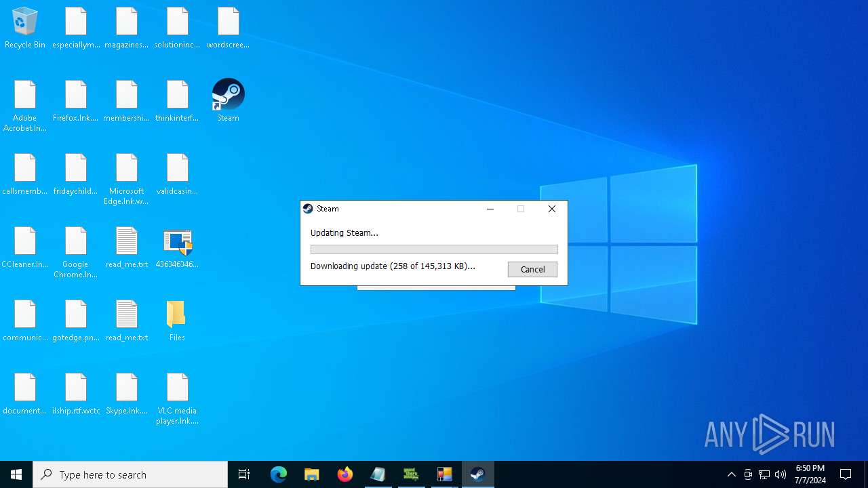Viewport: 868px width, 488px height.
Task: Select the Files folder on desktop
Action: 177,321
